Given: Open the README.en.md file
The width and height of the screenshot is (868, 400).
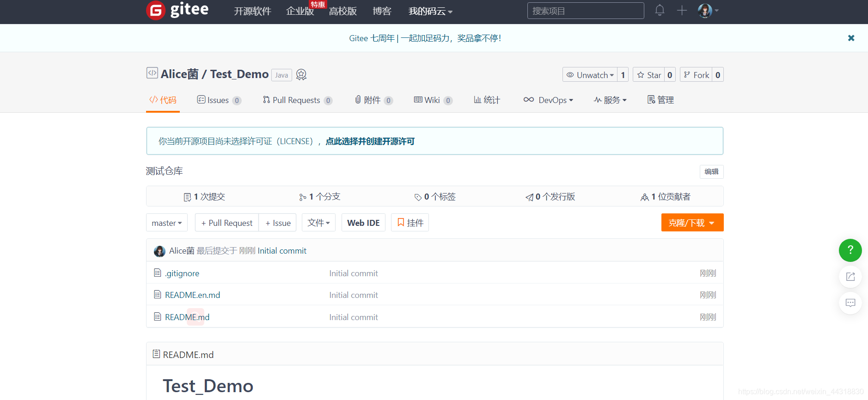Looking at the screenshot, I should tap(192, 295).
